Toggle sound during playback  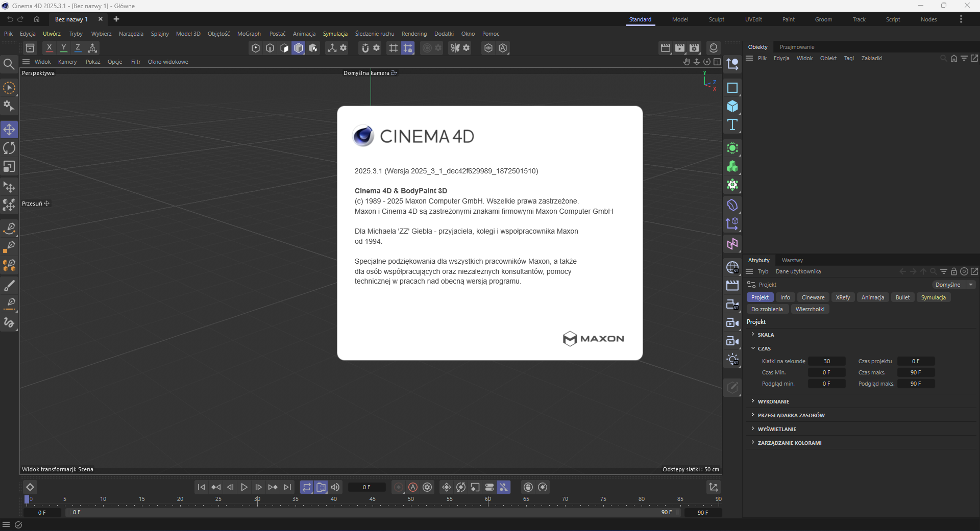click(335, 487)
